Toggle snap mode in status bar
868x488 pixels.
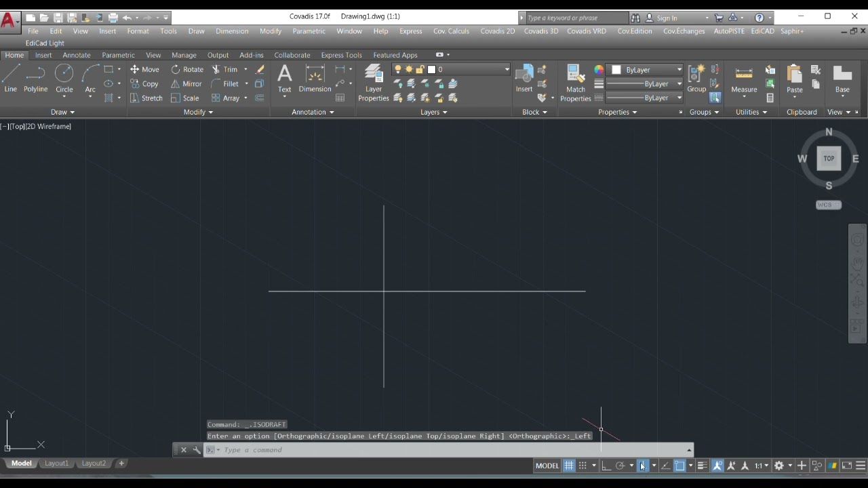tap(583, 466)
